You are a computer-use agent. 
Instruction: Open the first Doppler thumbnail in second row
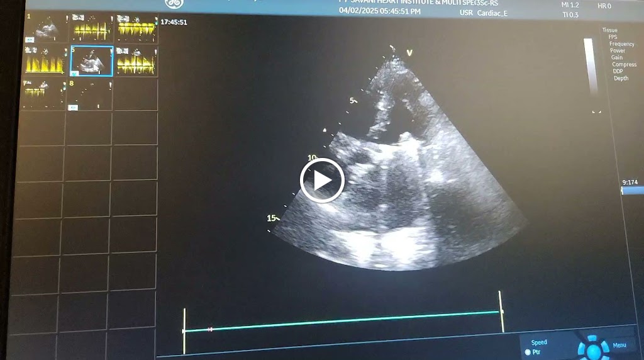tap(45, 60)
